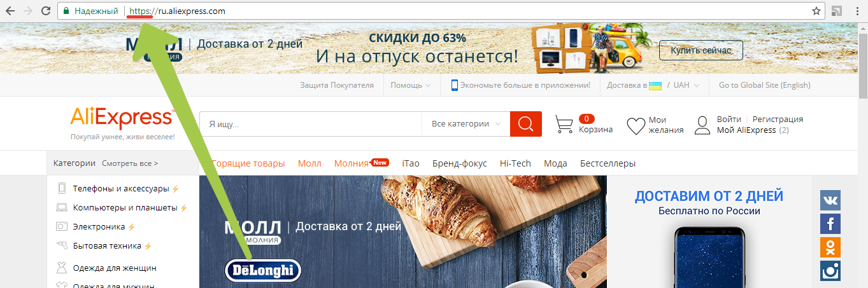Open the shopping cart icon
The width and height of the screenshot is (868, 288).
[564, 125]
